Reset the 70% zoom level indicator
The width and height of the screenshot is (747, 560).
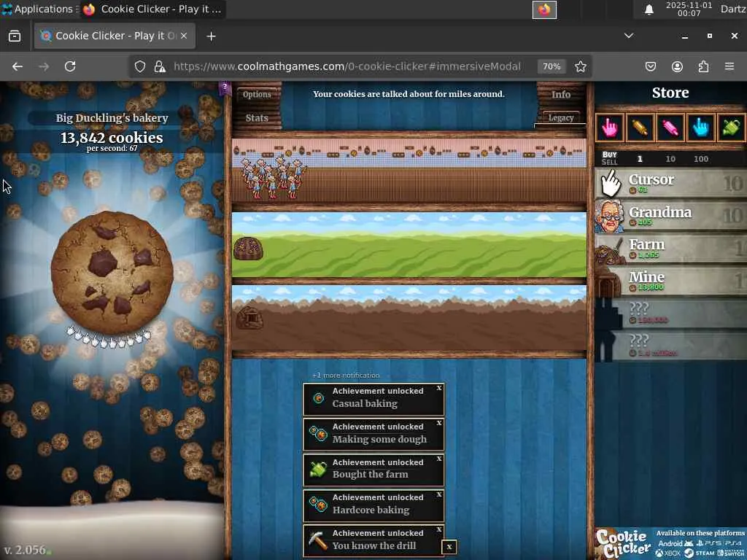[x=551, y=66]
